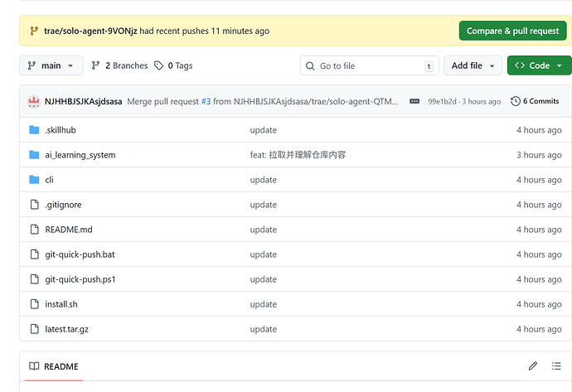The image size is (572, 392).
Task: Open the cli folder
Action: click(49, 180)
